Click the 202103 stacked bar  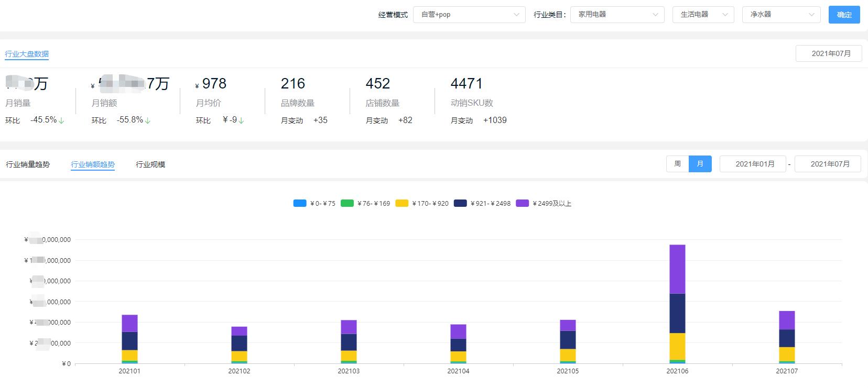pyautogui.click(x=349, y=342)
